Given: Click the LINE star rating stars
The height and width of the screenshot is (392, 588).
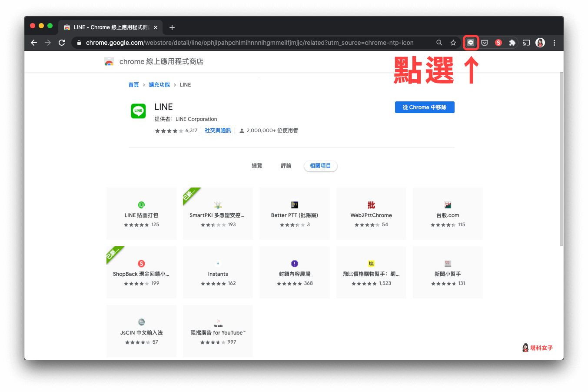Looking at the screenshot, I should (x=169, y=130).
